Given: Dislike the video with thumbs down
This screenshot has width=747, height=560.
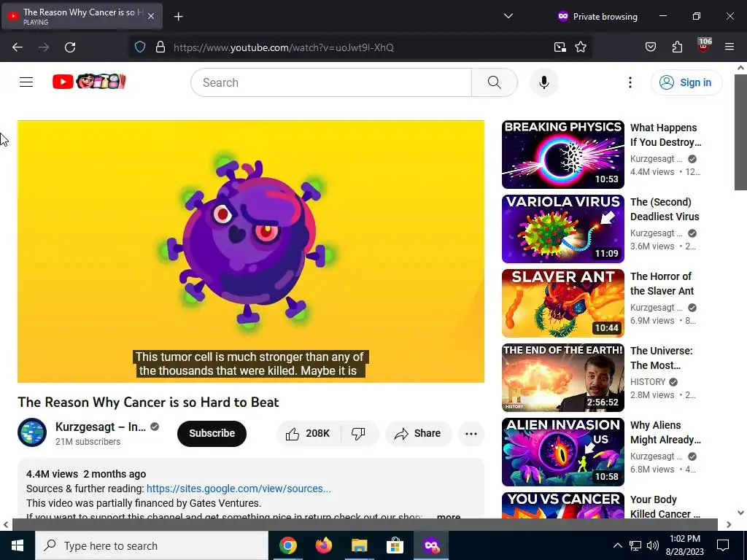Looking at the screenshot, I should point(358,433).
